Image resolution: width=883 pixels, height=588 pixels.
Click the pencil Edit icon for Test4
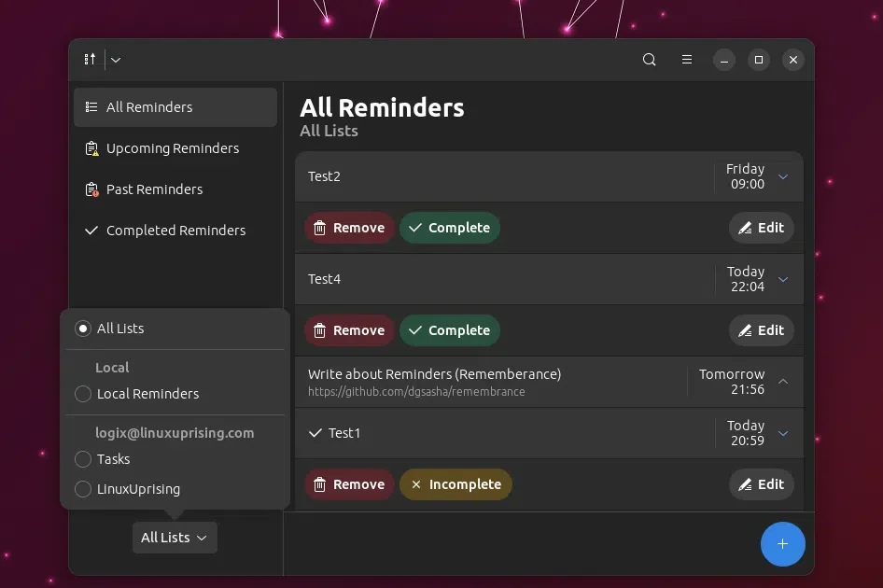point(746,329)
